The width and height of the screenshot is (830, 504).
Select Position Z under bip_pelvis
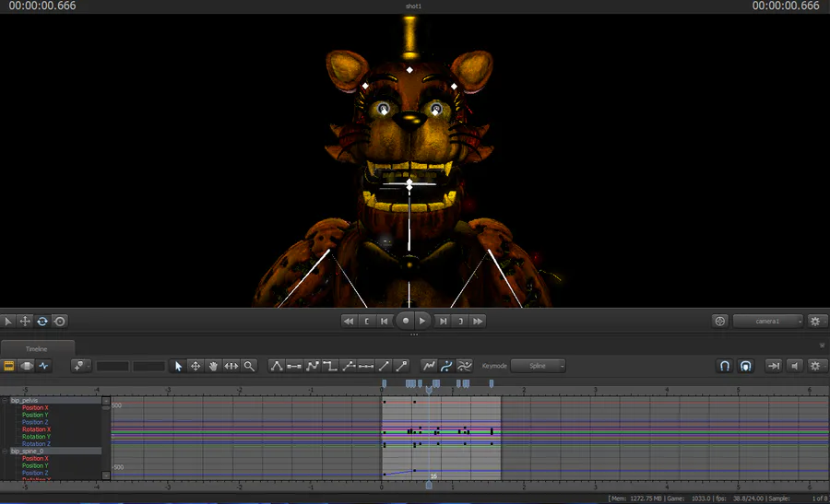pyautogui.click(x=35, y=422)
